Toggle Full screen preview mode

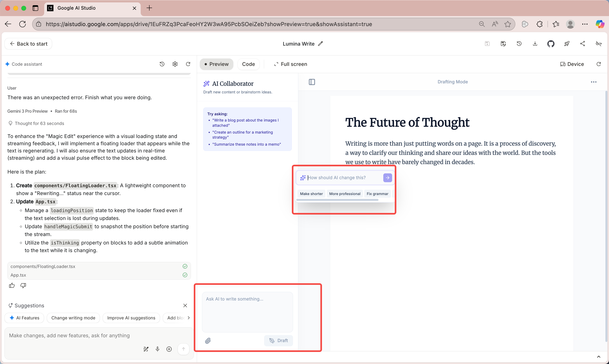coord(290,64)
